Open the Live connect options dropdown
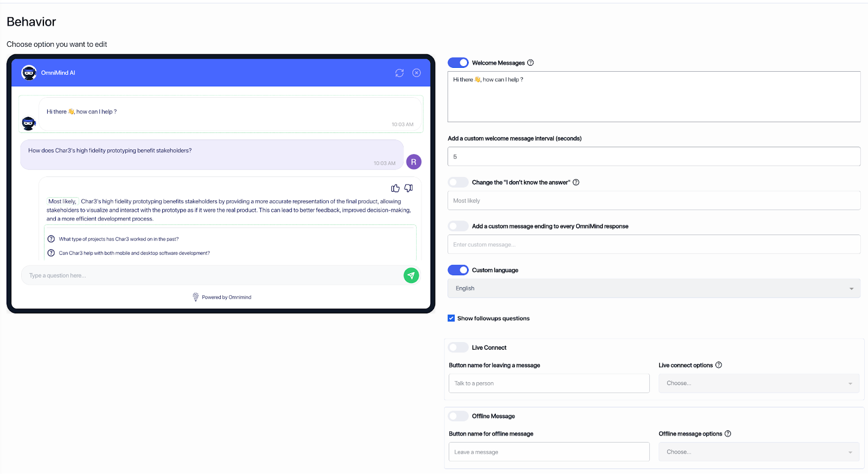 pos(759,383)
